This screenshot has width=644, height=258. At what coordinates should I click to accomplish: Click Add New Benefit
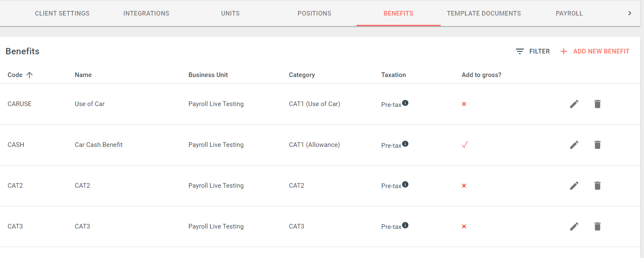coord(595,51)
